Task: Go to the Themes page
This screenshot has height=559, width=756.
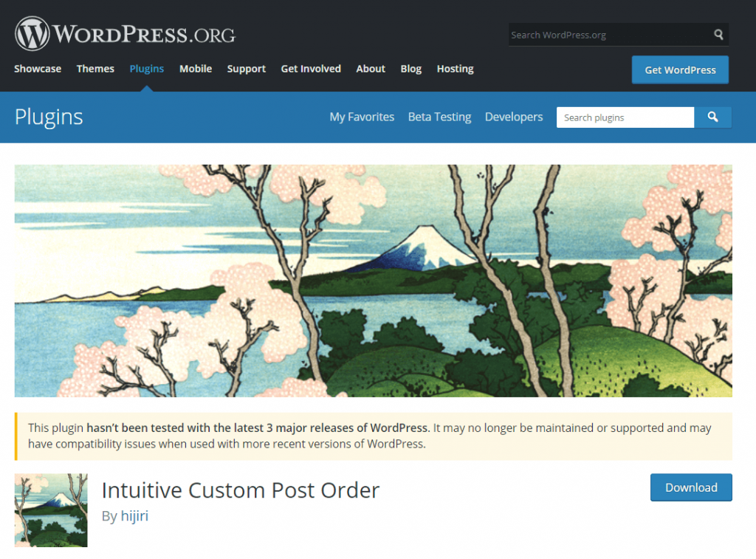Action: coord(95,69)
